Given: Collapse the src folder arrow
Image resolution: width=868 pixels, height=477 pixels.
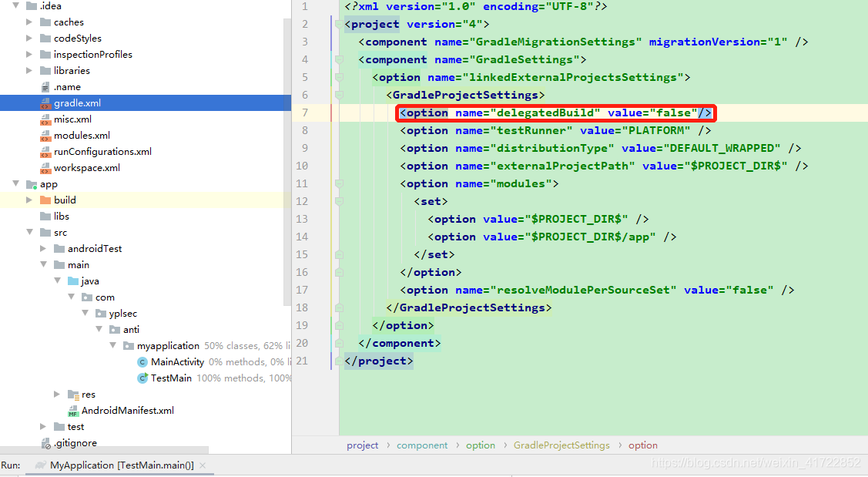Looking at the screenshot, I should 29,232.
